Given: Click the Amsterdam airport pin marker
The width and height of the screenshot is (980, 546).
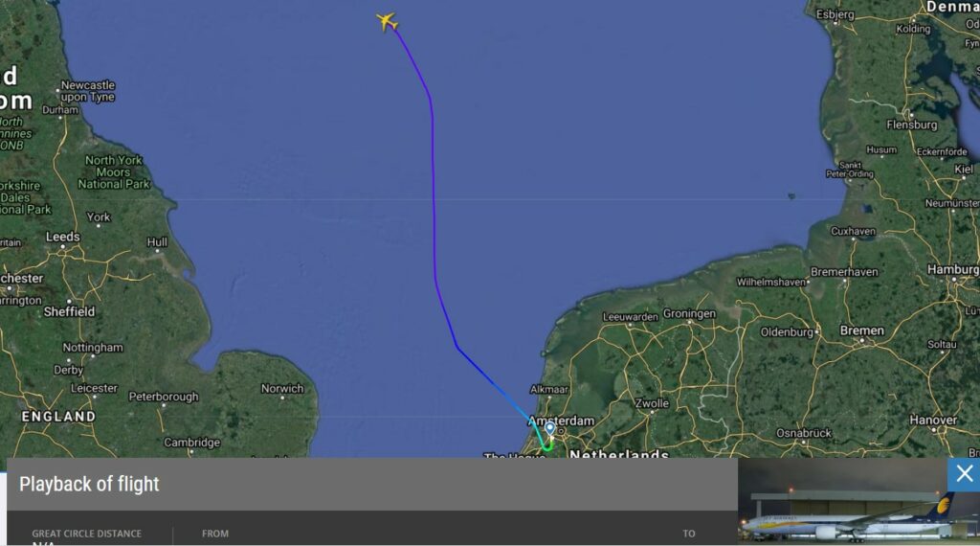Looking at the screenshot, I should [x=550, y=428].
